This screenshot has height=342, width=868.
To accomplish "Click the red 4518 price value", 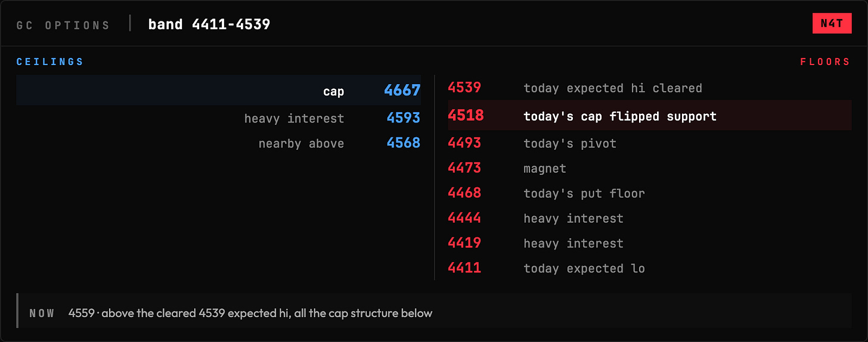I will click(x=466, y=115).
